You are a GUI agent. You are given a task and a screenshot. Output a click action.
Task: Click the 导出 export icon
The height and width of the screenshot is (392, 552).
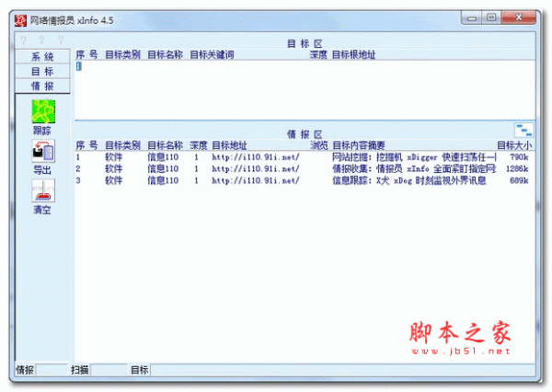click(x=43, y=151)
